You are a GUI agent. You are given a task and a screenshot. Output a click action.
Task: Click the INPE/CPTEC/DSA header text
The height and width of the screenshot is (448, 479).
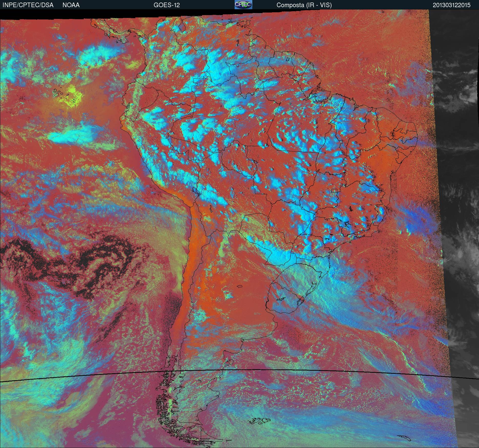pos(28,5)
